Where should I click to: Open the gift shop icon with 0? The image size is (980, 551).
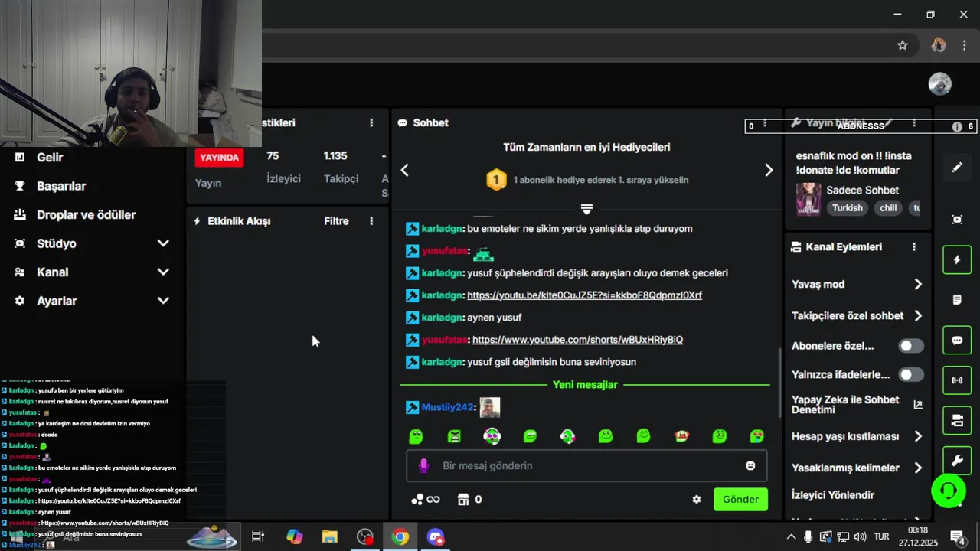click(x=469, y=500)
